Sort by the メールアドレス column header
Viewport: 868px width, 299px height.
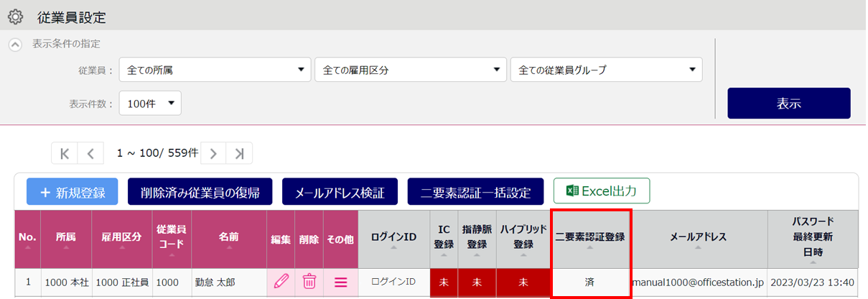point(698,239)
